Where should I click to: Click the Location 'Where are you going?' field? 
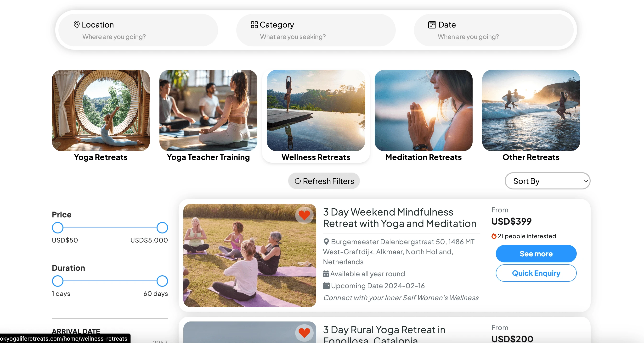click(138, 30)
